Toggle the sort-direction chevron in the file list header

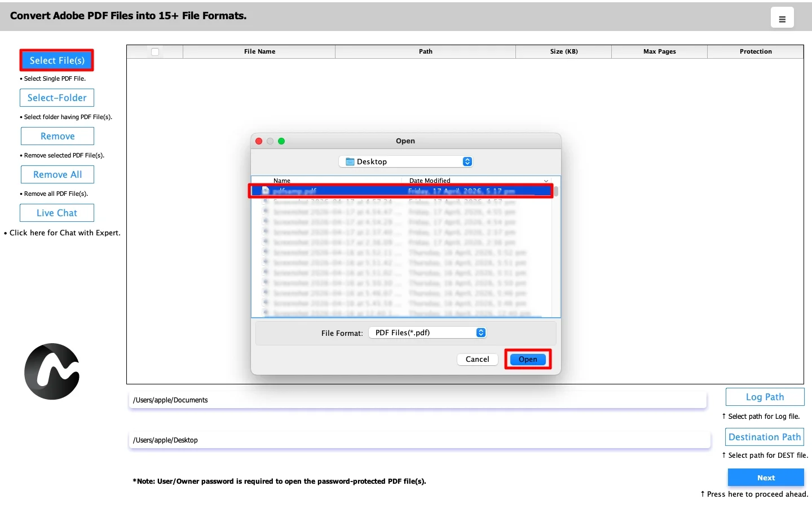click(546, 181)
